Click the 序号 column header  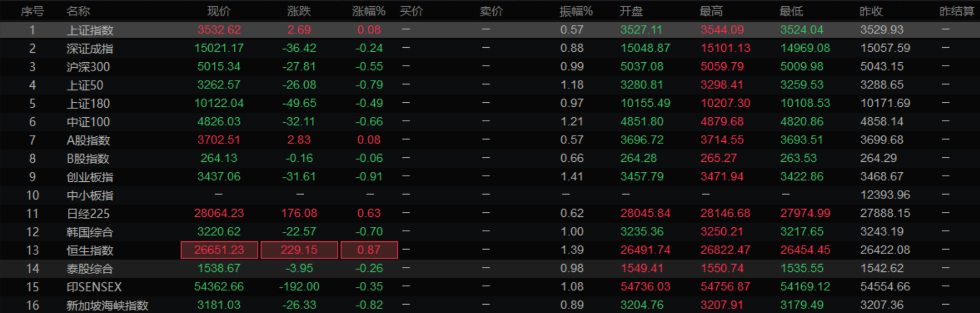[32, 11]
